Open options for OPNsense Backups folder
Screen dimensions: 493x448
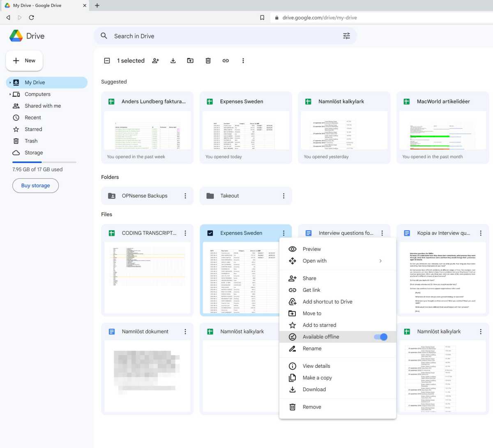(x=185, y=196)
